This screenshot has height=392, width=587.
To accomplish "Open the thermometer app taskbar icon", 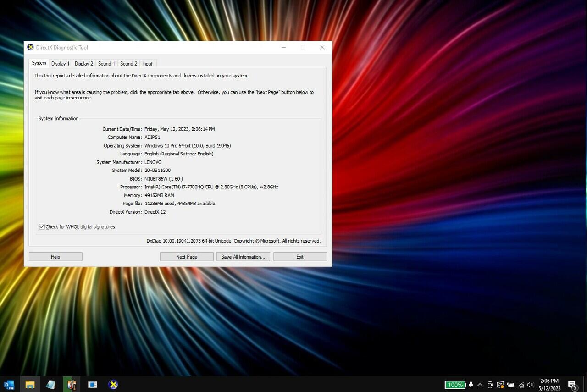I will coord(72,385).
